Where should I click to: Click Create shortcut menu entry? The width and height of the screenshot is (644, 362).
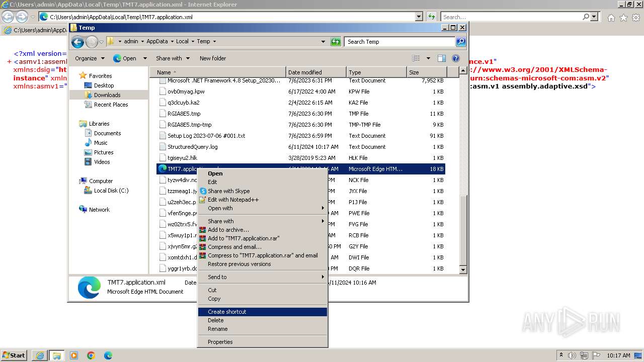coord(262,312)
